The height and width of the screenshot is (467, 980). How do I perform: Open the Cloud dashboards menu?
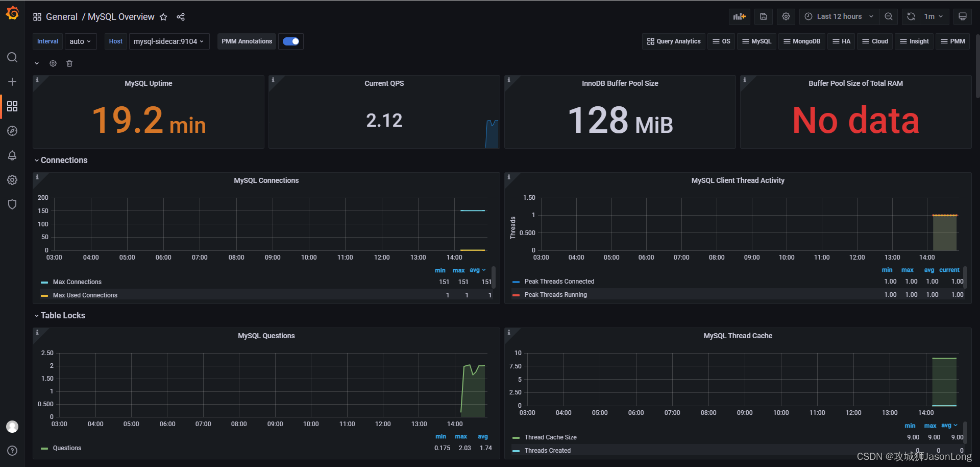pyautogui.click(x=875, y=41)
